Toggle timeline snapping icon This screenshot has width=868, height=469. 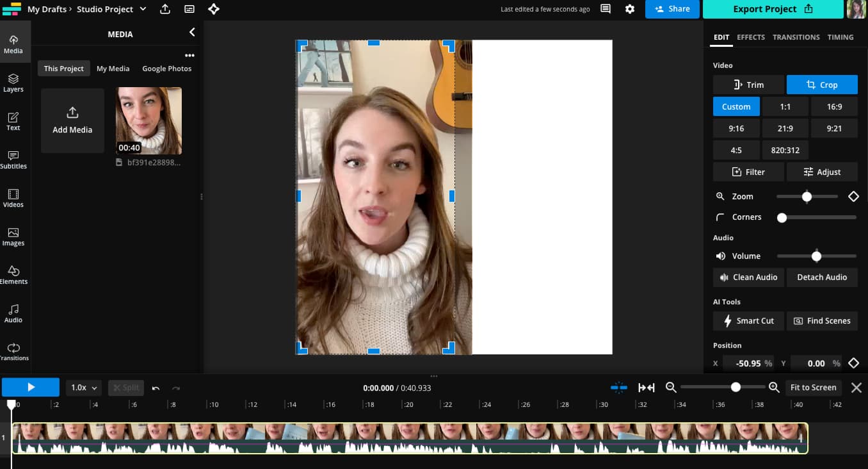619,388
